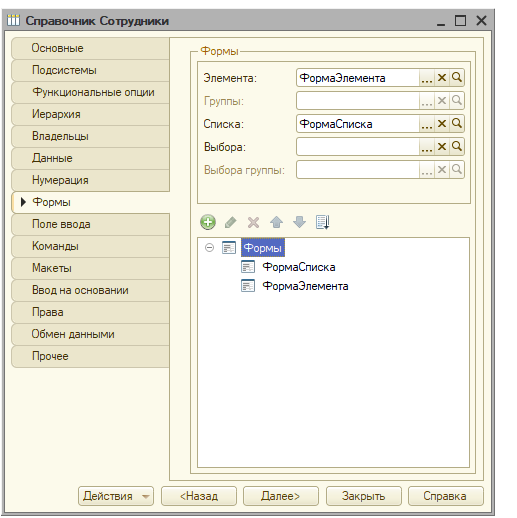Go to the Данные tab
This screenshot has height=518, width=517.
point(90,158)
